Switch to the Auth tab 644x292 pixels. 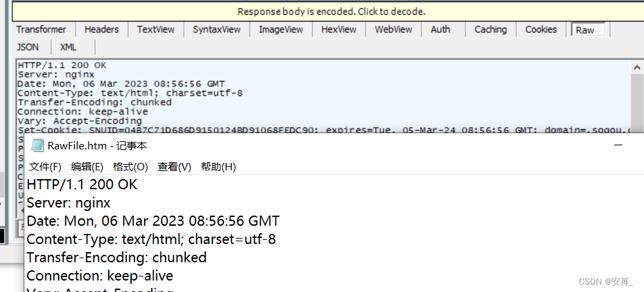click(440, 30)
